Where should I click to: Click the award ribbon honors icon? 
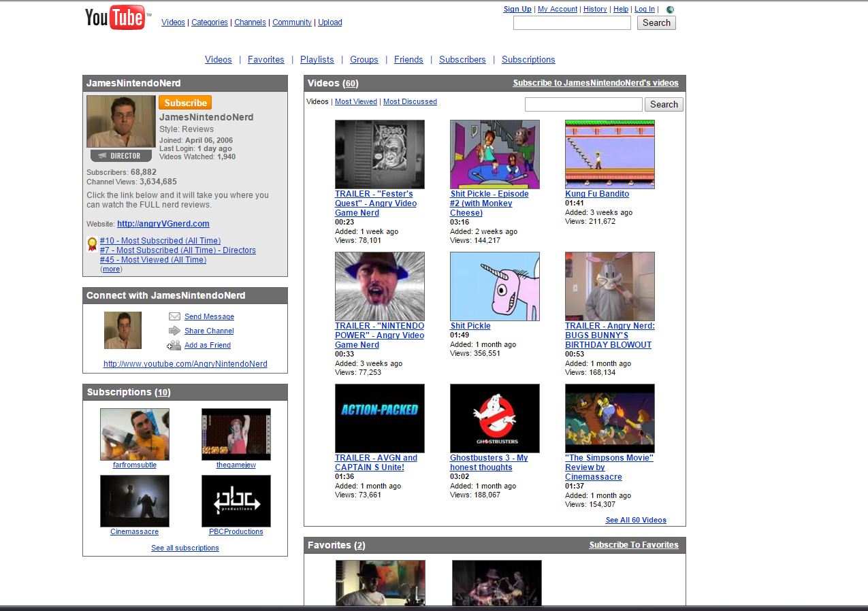(x=92, y=244)
